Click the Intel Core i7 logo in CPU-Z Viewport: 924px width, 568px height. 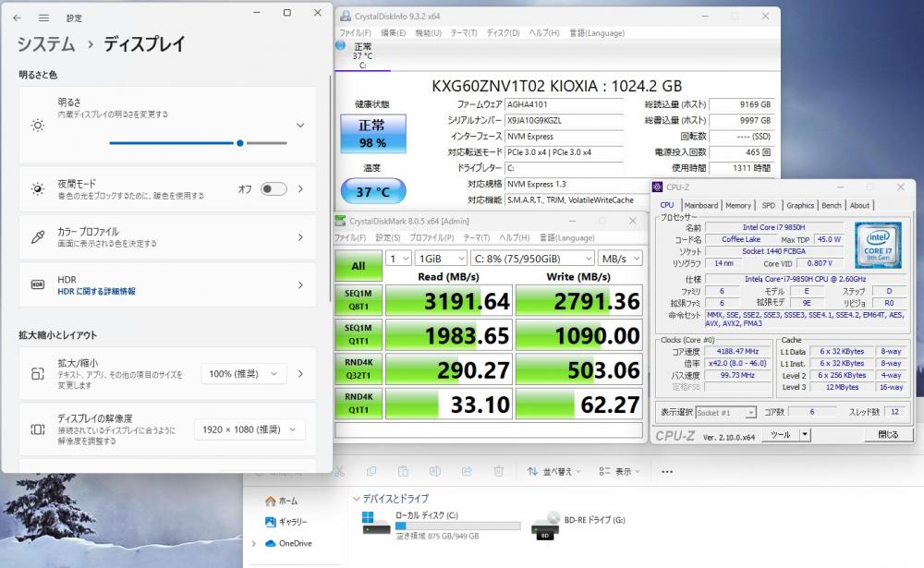coord(878,245)
